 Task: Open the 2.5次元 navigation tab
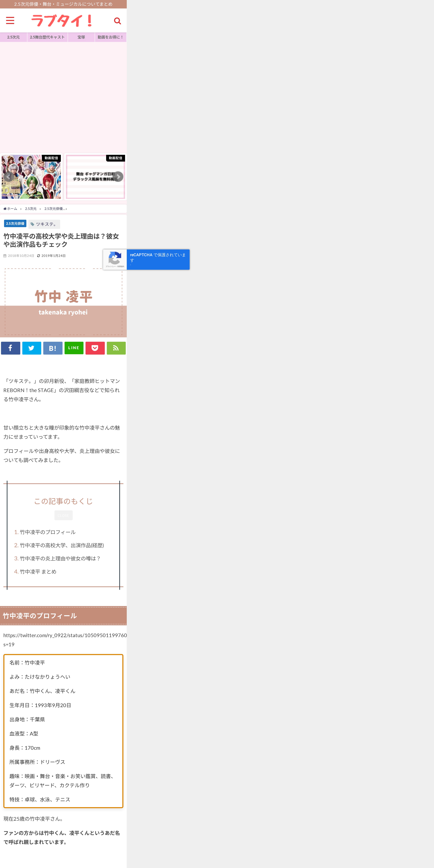[x=14, y=37]
